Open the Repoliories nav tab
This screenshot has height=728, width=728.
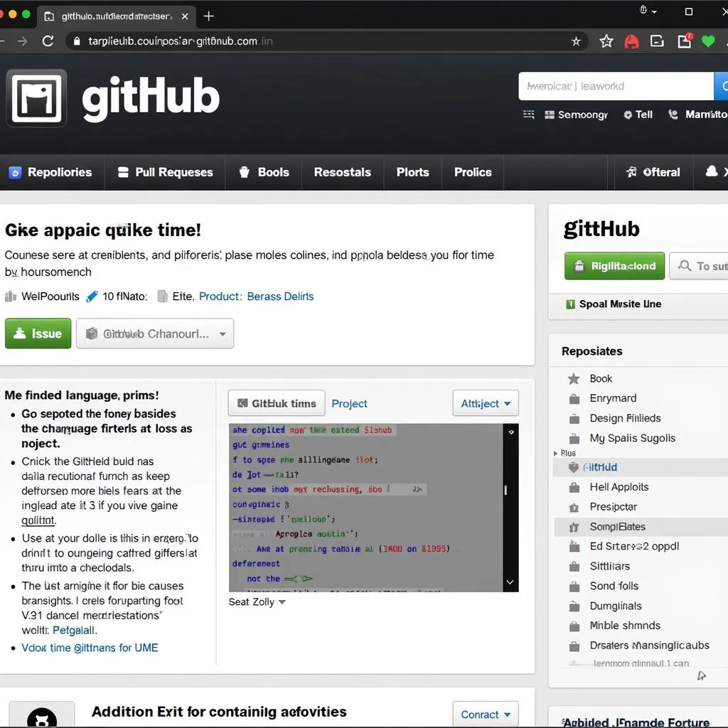(x=51, y=172)
